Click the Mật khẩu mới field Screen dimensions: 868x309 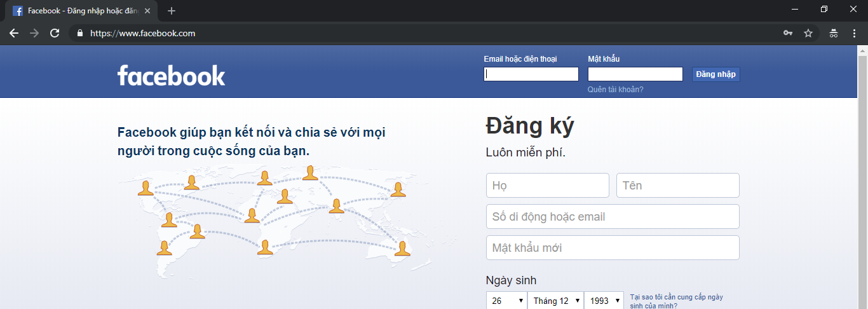[x=613, y=248]
